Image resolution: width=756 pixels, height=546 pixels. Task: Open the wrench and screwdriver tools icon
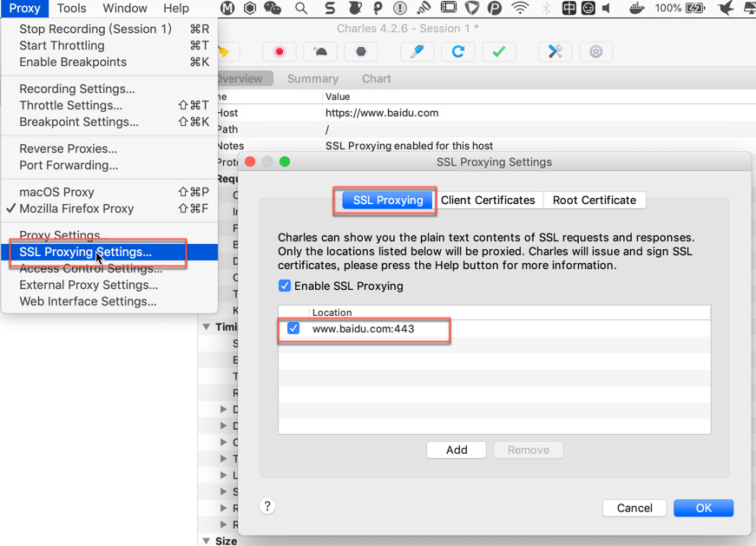pyautogui.click(x=555, y=51)
